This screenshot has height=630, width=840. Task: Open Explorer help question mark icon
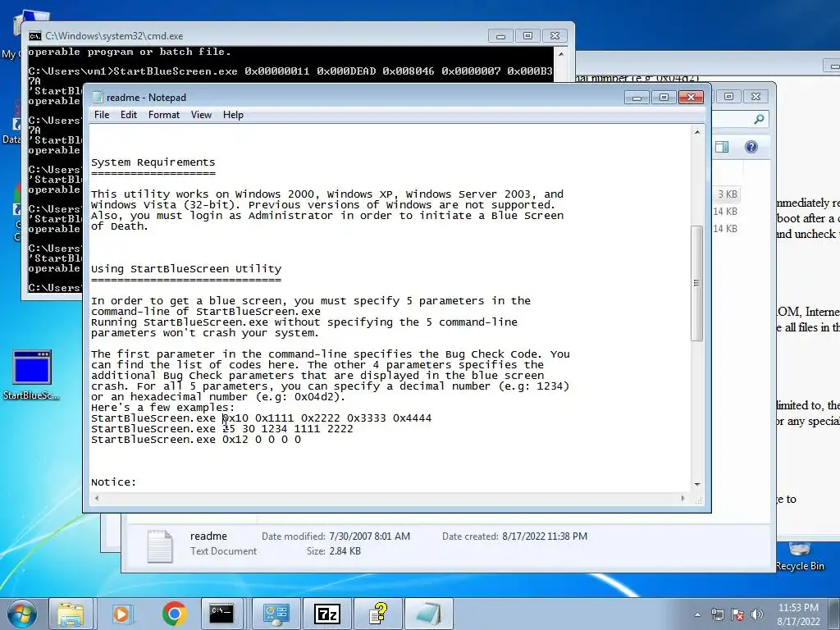coord(751,147)
